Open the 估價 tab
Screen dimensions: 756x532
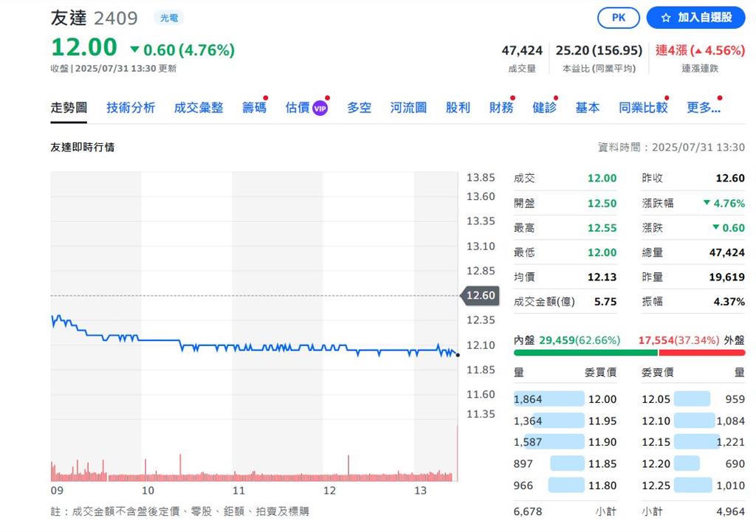point(298,108)
